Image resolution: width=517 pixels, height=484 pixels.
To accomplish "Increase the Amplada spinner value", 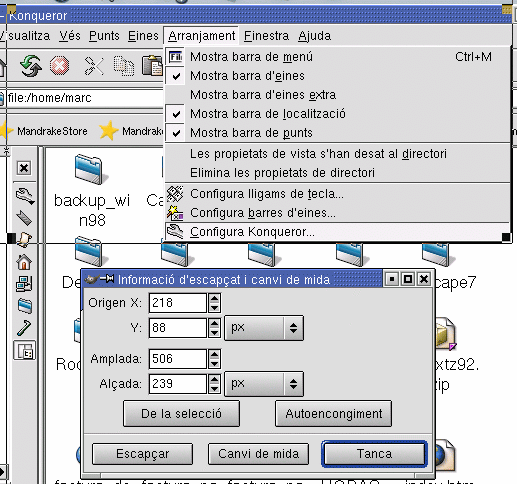I will point(214,354).
